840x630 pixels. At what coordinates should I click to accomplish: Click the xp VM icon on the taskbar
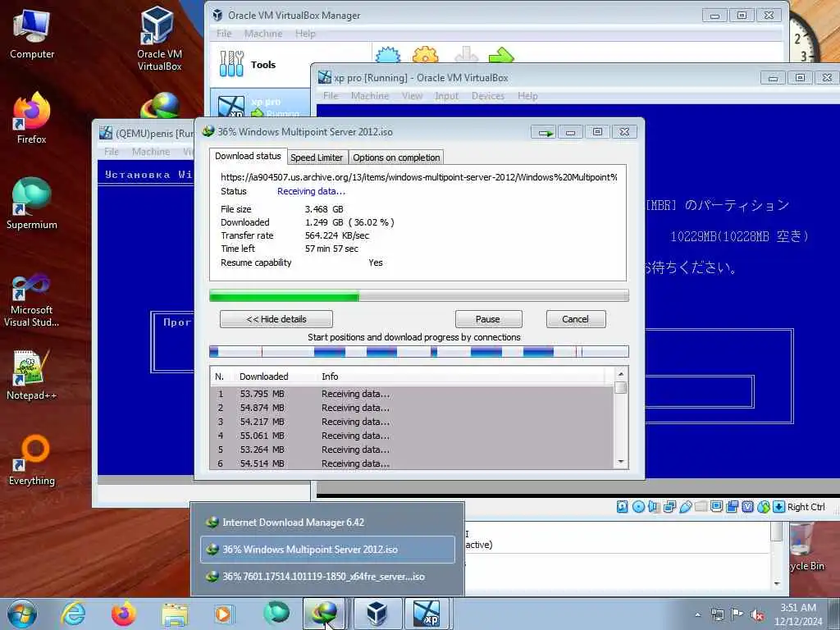coord(427,614)
